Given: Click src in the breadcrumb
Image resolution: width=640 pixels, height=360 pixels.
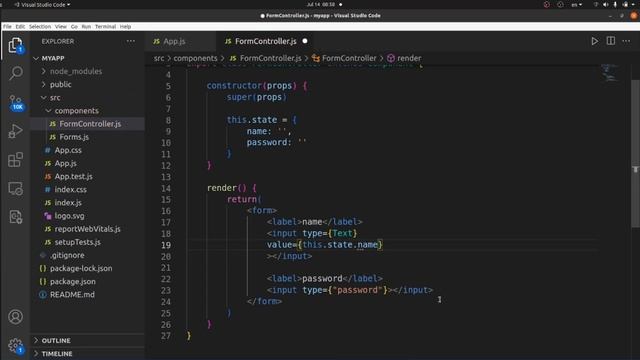Looking at the screenshot, I should tap(159, 58).
